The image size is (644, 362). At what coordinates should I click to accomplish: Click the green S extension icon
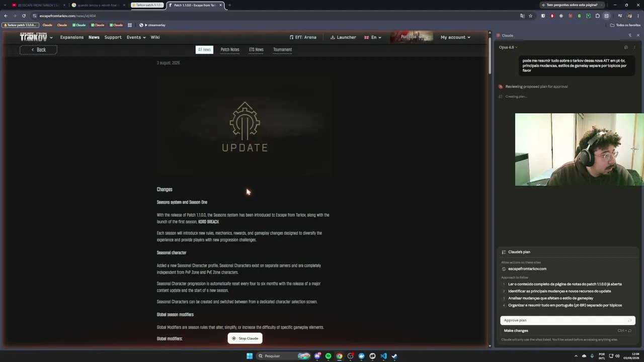click(x=579, y=16)
